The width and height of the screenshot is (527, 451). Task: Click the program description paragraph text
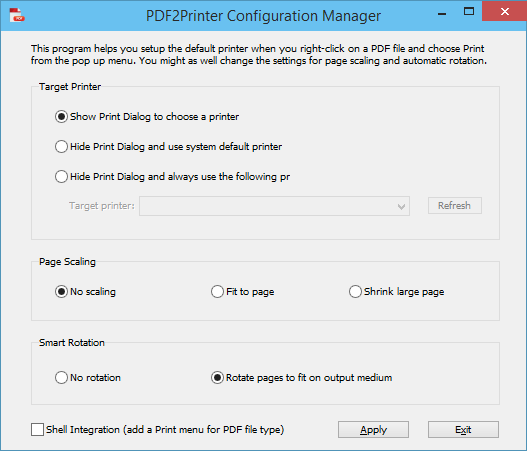259,54
